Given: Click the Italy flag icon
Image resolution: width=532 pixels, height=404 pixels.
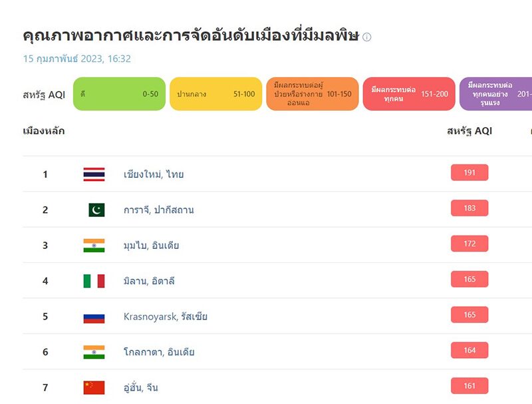Looking at the screenshot, I should [x=94, y=281].
